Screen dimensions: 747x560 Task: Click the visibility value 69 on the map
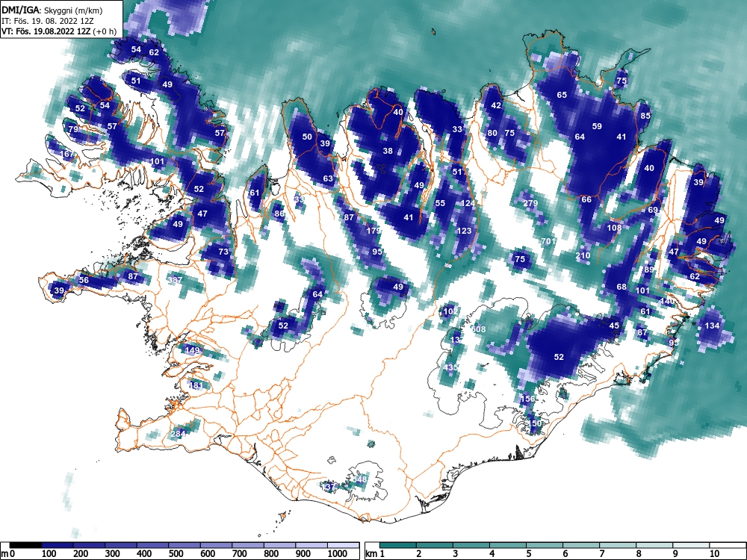653,210
